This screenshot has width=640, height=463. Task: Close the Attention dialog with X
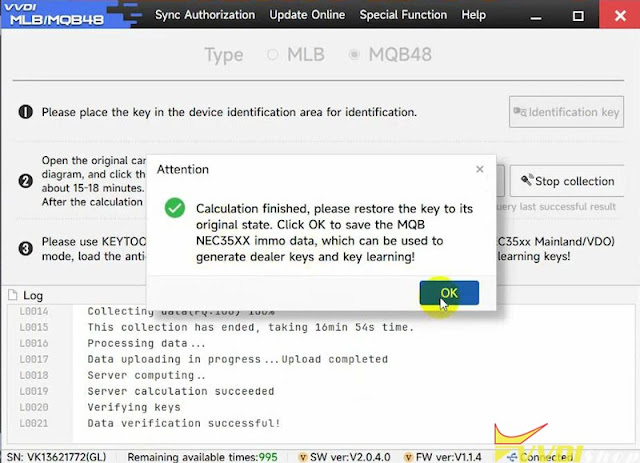click(x=480, y=169)
